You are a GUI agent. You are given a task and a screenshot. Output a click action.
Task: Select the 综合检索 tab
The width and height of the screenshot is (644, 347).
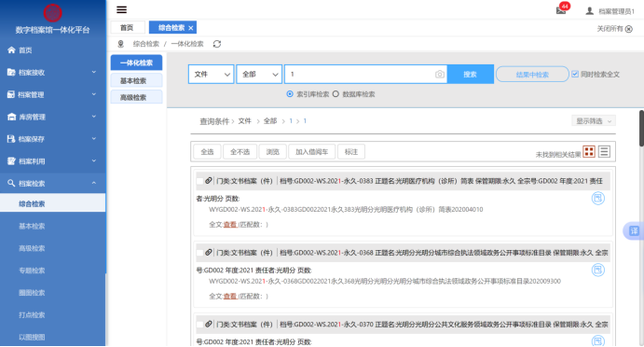(171, 28)
